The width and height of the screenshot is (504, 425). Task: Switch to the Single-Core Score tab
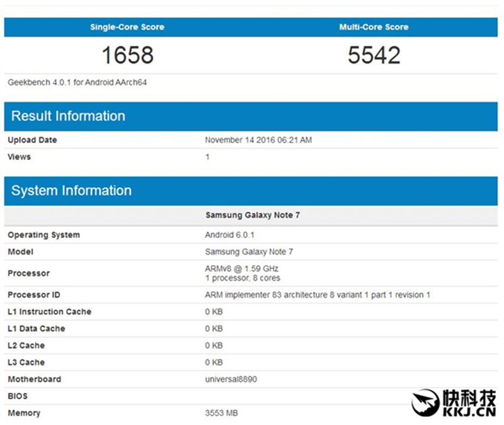click(x=127, y=26)
